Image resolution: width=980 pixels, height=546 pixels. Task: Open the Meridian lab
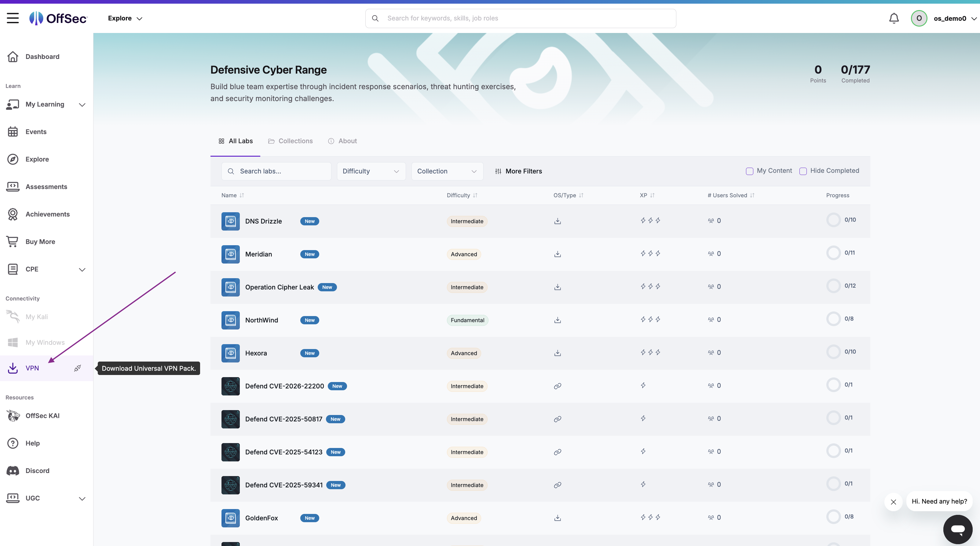[258, 254]
